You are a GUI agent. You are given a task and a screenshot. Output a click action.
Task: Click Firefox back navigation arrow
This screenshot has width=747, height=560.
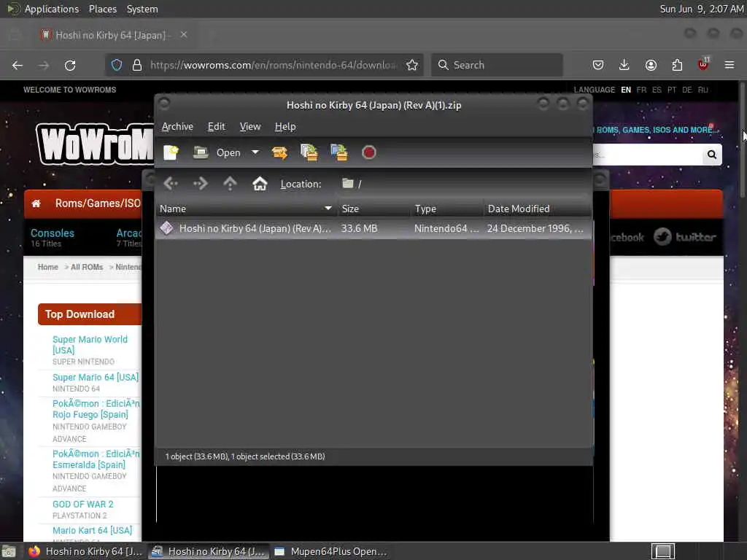(18, 65)
